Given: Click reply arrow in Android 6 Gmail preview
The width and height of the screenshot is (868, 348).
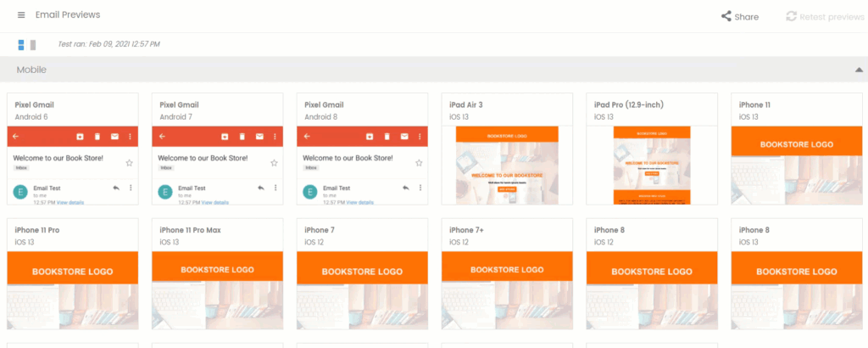Looking at the screenshot, I should click(x=114, y=188).
